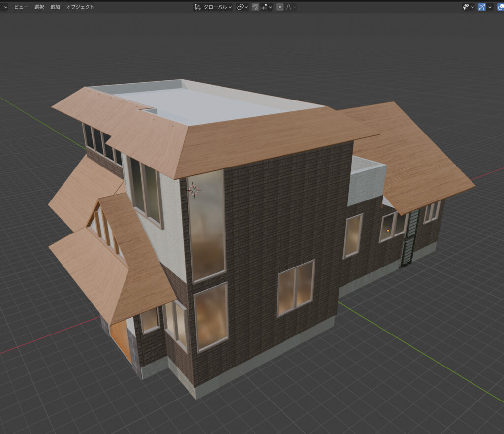504x434 pixels.
Task: Open the 選択 menu
Action: 39,7
